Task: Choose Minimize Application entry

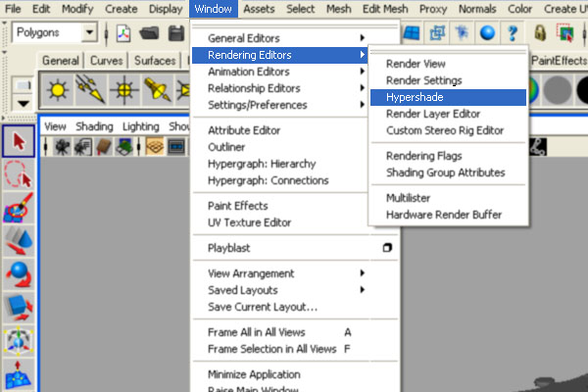Action: [295, 374]
